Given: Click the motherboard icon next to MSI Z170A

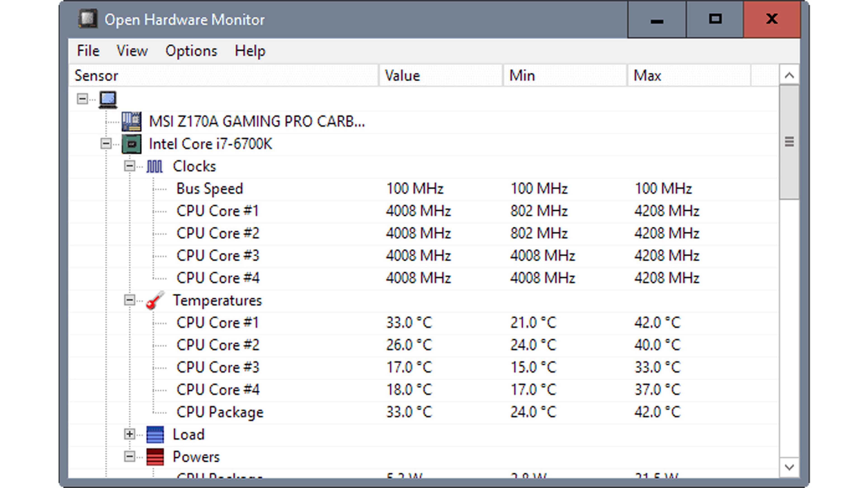Looking at the screenshot, I should click(131, 122).
